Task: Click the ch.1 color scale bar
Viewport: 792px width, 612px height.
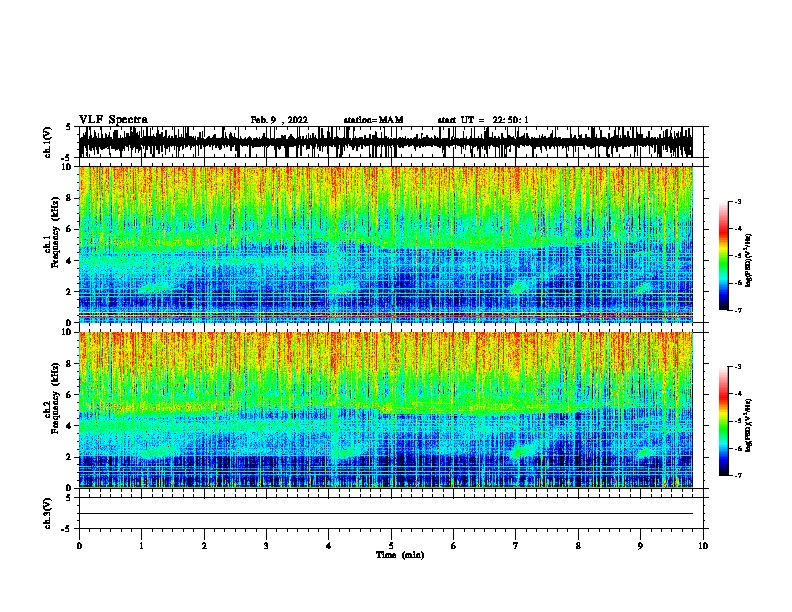Action: click(724, 256)
